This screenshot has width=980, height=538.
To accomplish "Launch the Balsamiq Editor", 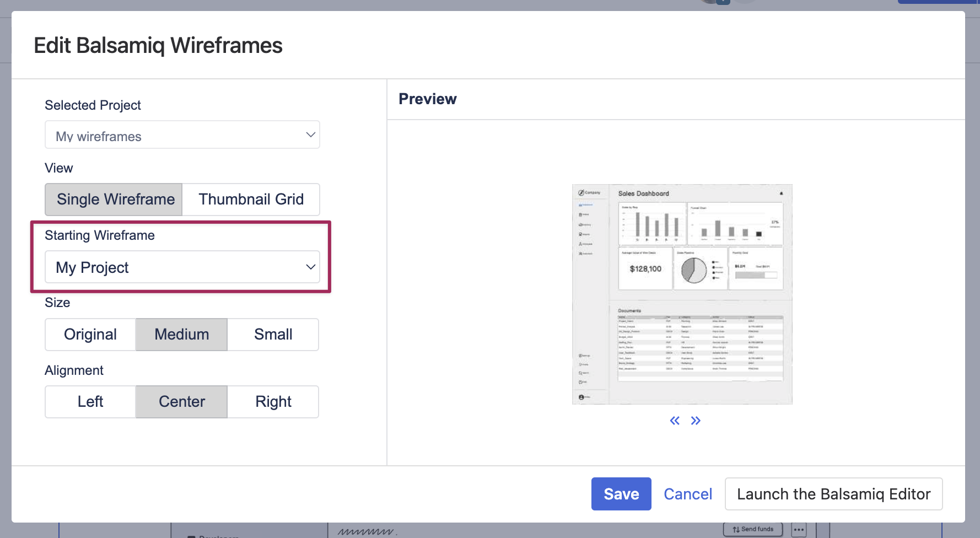I will [833, 494].
